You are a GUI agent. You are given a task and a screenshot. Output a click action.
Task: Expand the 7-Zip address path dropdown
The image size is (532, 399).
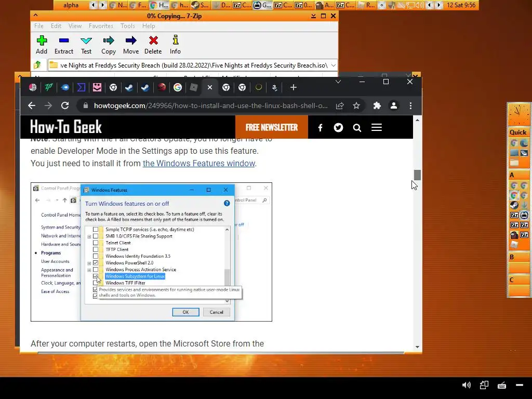tap(334, 65)
